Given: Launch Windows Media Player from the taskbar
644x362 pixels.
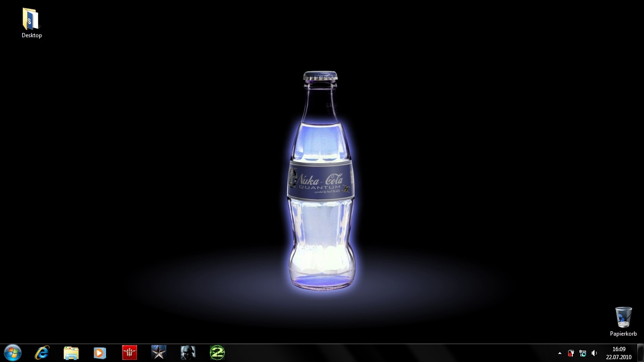Looking at the screenshot, I should 100,353.
